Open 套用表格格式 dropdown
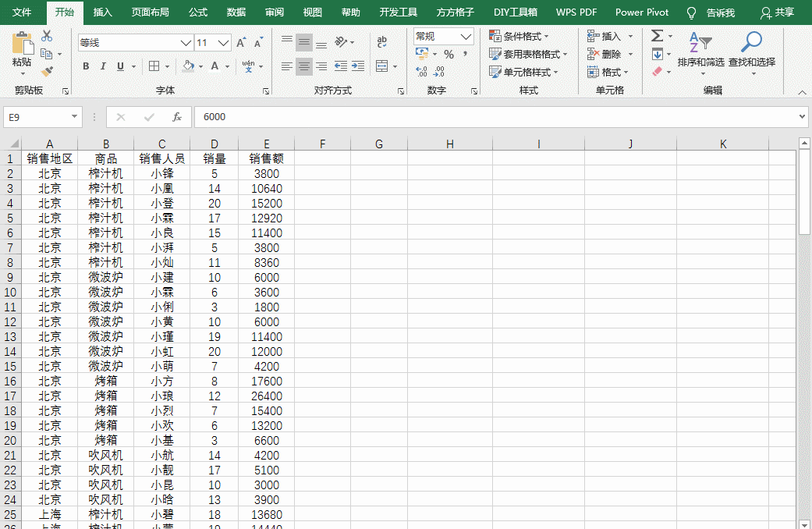The height and width of the screenshot is (529, 812). pyautogui.click(x=528, y=54)
